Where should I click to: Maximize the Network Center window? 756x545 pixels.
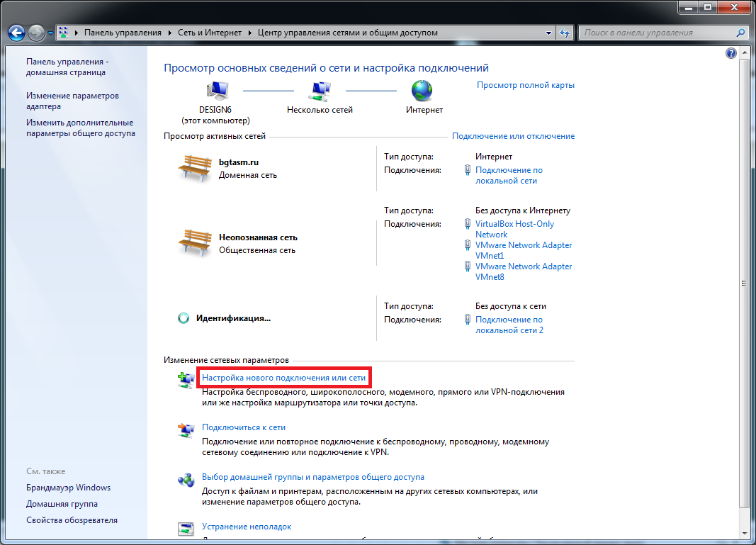pos(708,7)
